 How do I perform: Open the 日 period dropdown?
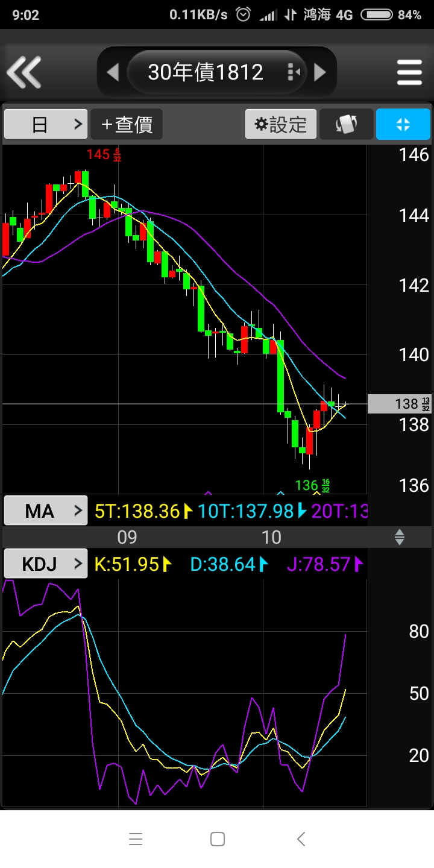tap(46, 124)
